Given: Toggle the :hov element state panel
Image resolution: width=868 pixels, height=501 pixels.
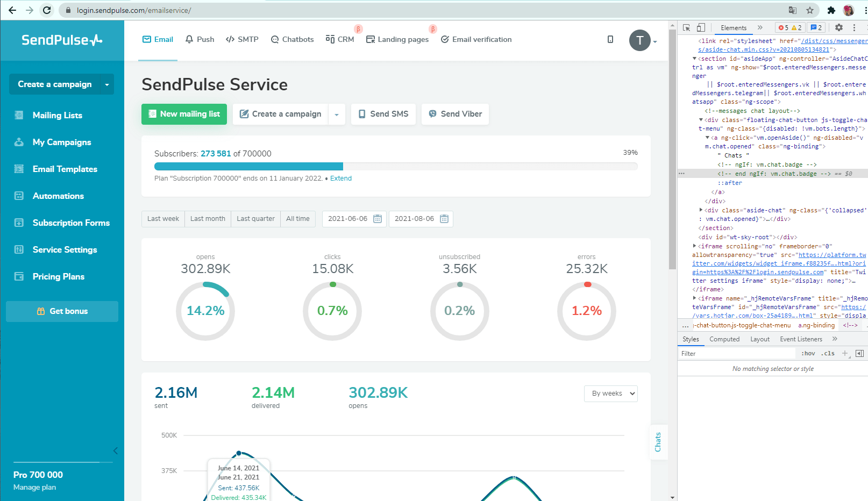Looking at the screenshot, I should pos(808,353).
